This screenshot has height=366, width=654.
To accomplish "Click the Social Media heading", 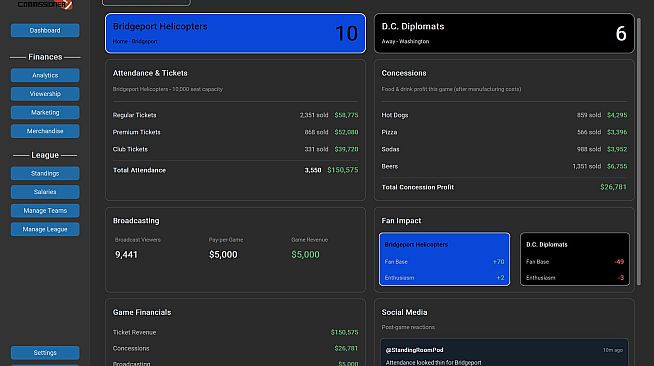I will coord(404,312).
